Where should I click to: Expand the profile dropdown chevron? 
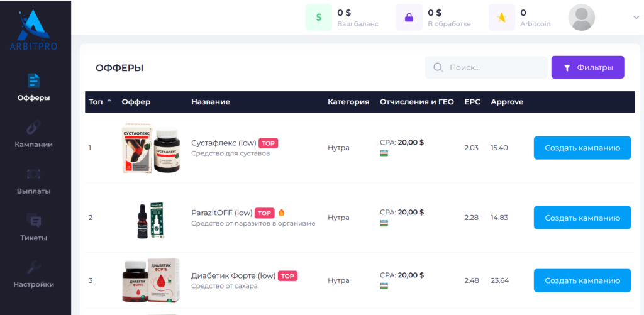(x=636, y=18)
